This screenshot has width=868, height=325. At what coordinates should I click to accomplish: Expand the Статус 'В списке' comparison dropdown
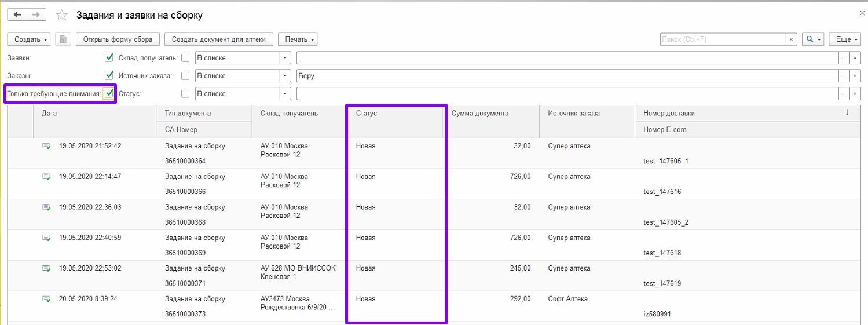[x=285, y=94]
